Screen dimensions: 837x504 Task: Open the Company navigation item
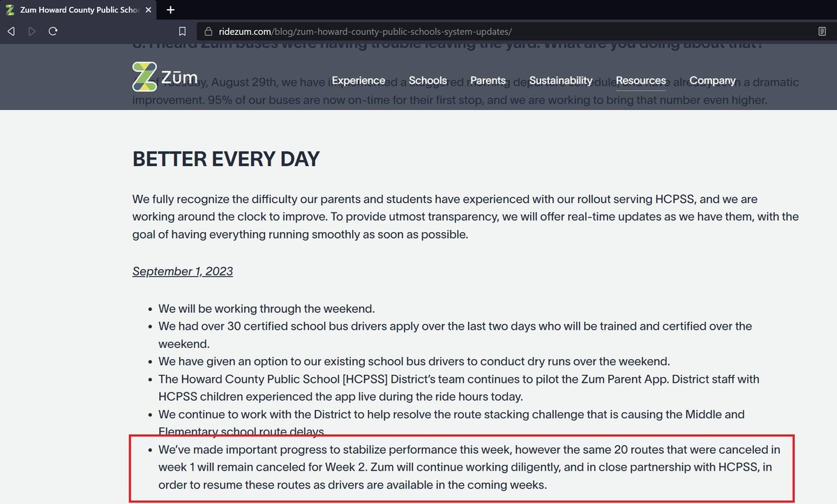pos(713,80)
